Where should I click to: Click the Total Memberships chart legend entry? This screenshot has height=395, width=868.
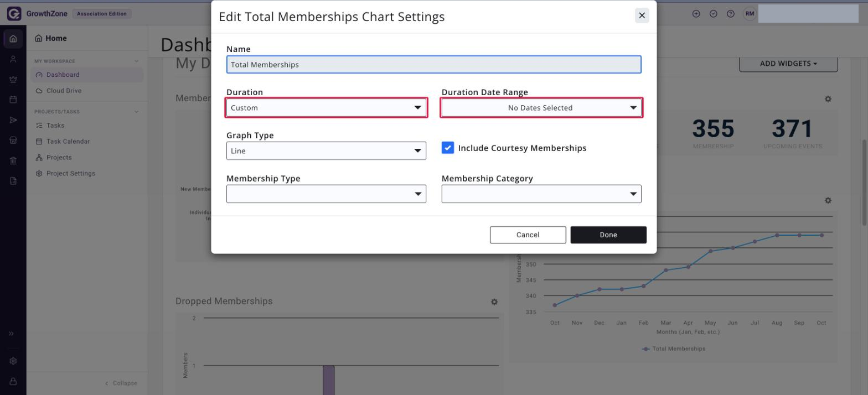point(674,349)
